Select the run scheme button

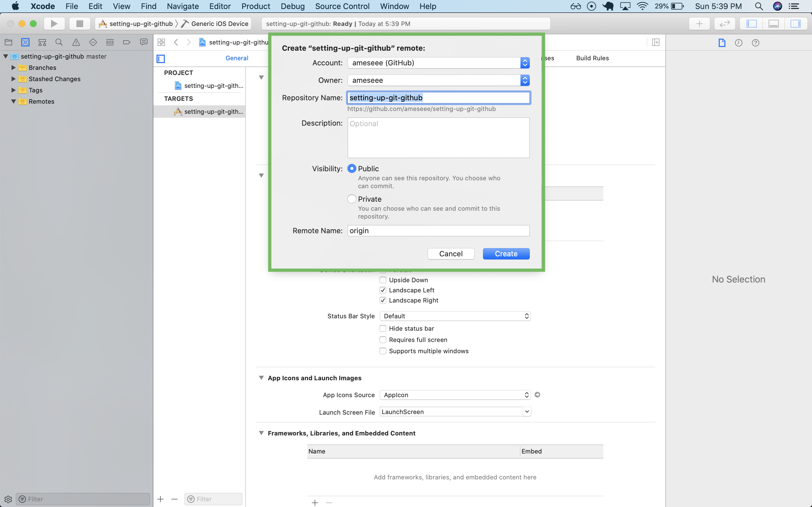click(x=54, y=23)
